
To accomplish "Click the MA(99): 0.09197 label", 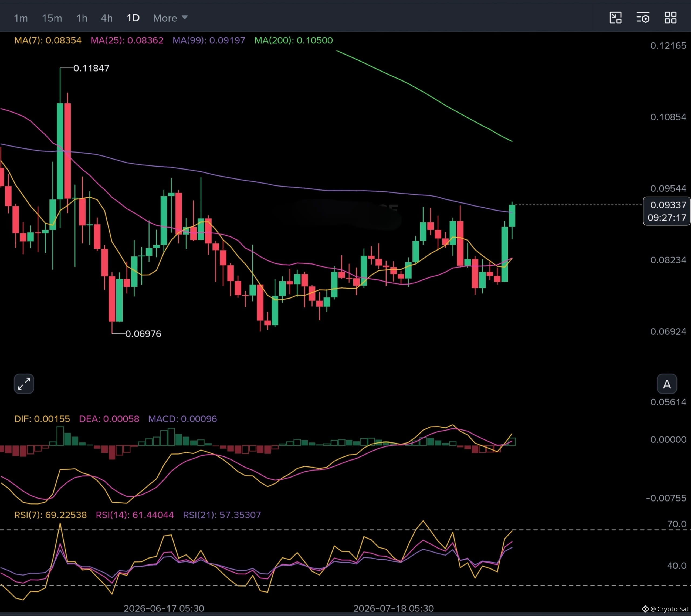I will click(209, 40).
